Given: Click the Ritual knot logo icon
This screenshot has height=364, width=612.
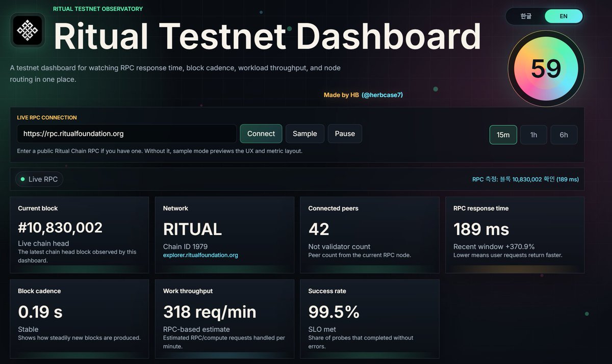Looking at the screenshot, I should pos(28,30).
